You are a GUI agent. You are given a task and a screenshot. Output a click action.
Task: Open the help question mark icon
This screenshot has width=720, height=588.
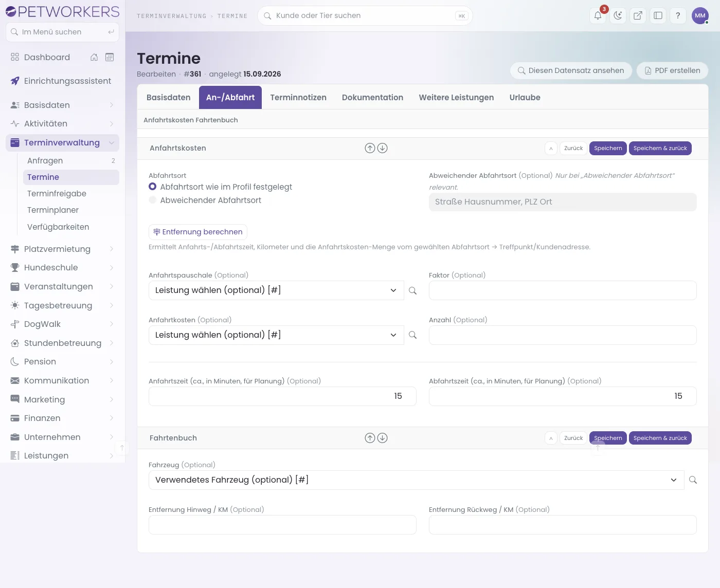[x=678, y=15]
